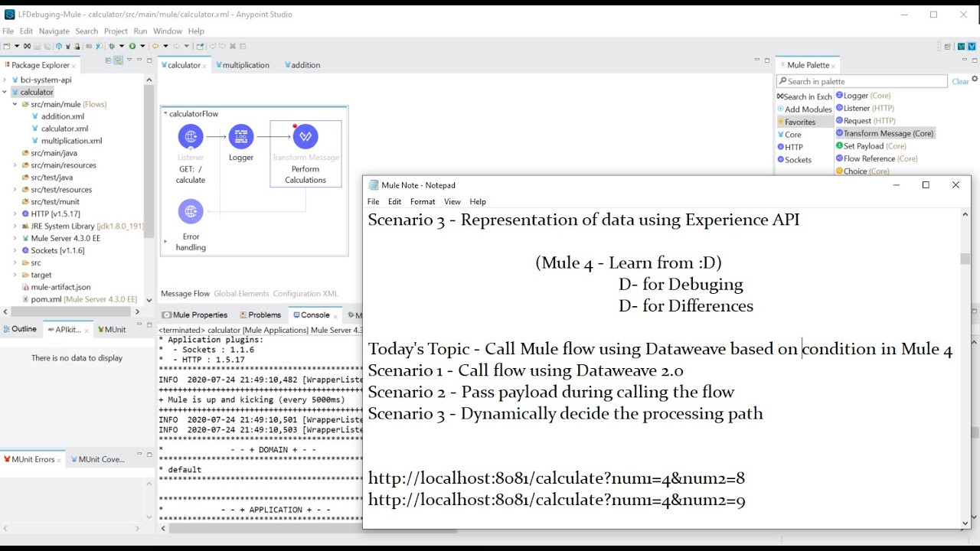Select the Sockets palette category
980x551 pixels.
pyautogui.click(x=794, y=160)
